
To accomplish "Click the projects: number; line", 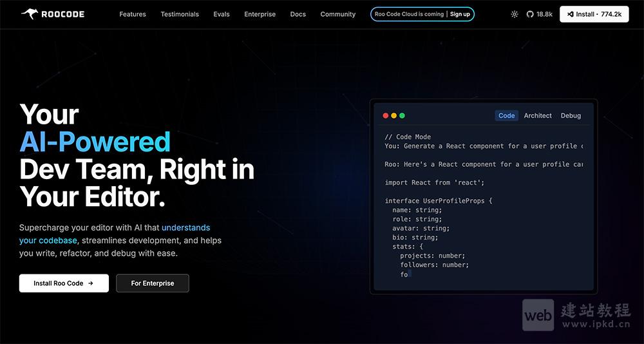I will click(x=433, y=256).
